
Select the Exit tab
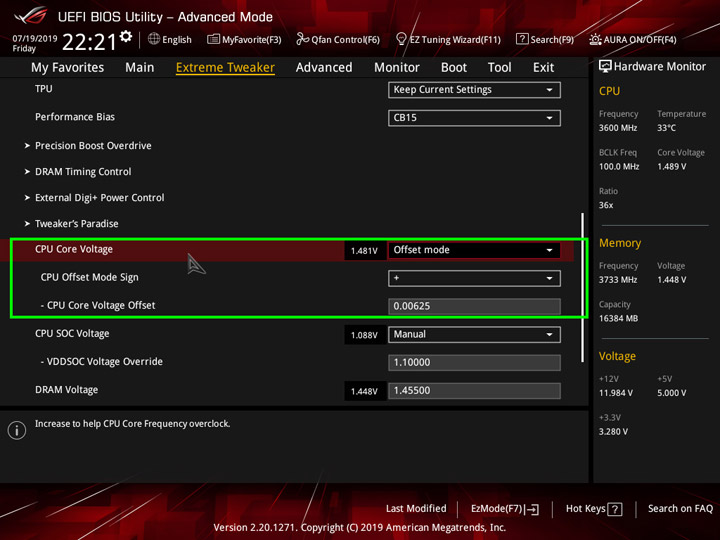(543, 68)
